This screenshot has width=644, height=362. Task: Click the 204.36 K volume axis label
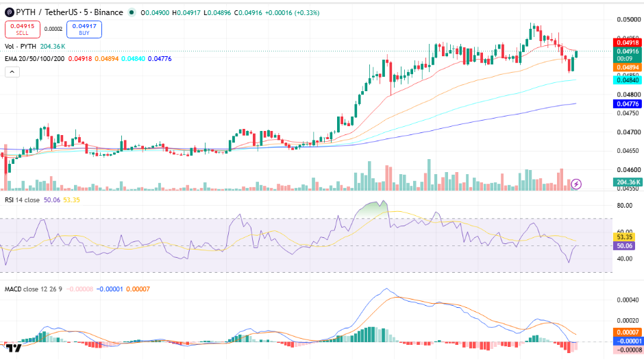pos(627,182)
